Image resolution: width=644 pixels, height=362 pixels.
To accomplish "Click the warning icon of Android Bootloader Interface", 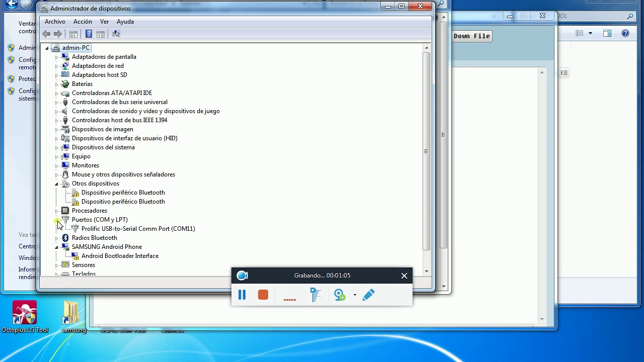I will (75, 256).
